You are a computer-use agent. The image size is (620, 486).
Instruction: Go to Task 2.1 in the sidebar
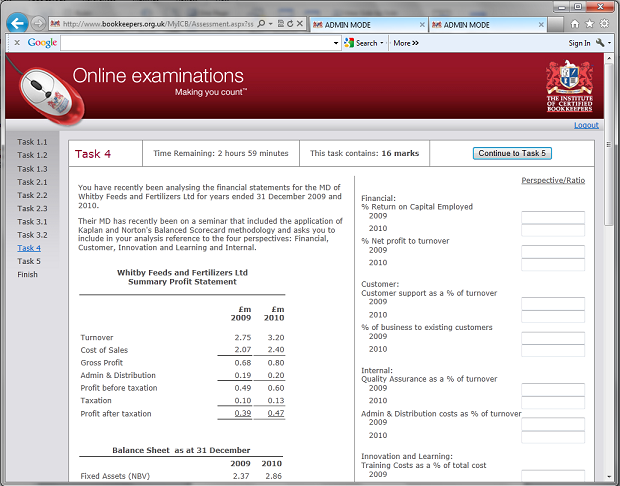(32, 182)
